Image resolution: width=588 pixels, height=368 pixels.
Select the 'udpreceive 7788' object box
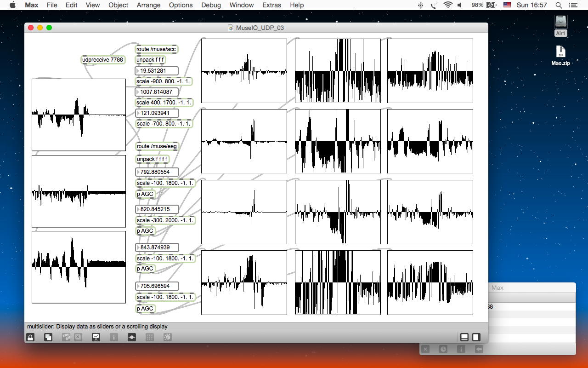click(x=103, y=60)
